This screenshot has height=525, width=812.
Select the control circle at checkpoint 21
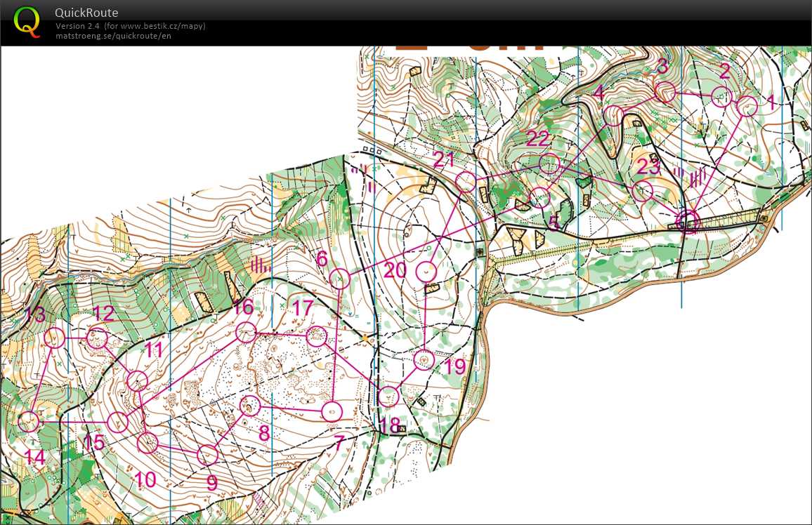tap(465, 182)
